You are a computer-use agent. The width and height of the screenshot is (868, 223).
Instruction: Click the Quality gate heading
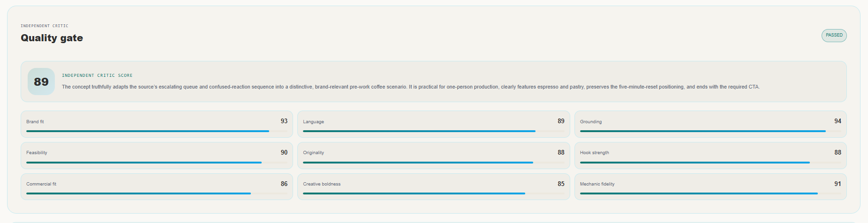click(x=52, y=38)
